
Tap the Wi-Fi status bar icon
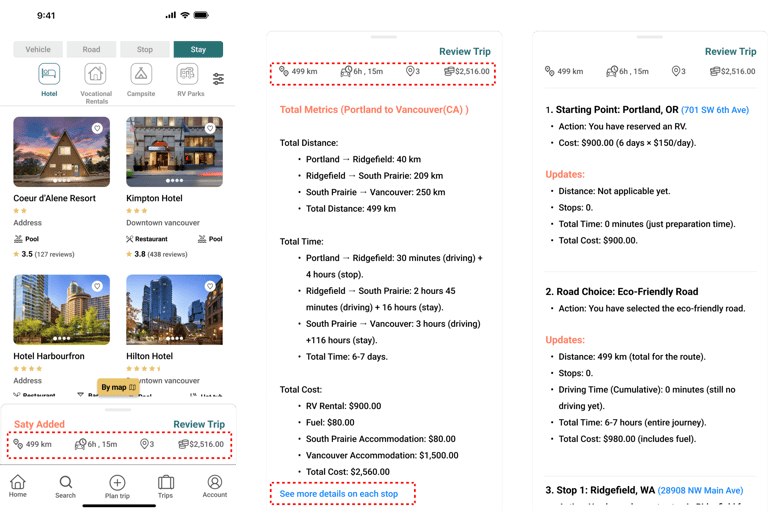(185, 15)
